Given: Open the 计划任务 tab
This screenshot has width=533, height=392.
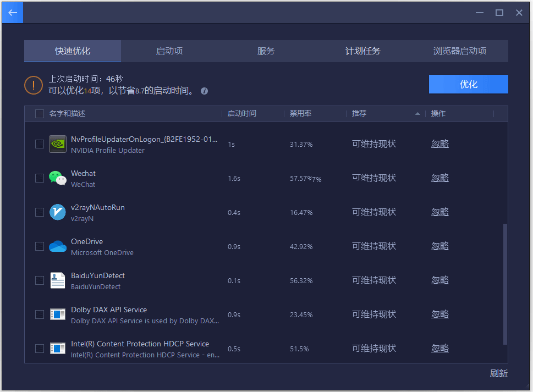Looking at the screenshot, I should point(362,51).
